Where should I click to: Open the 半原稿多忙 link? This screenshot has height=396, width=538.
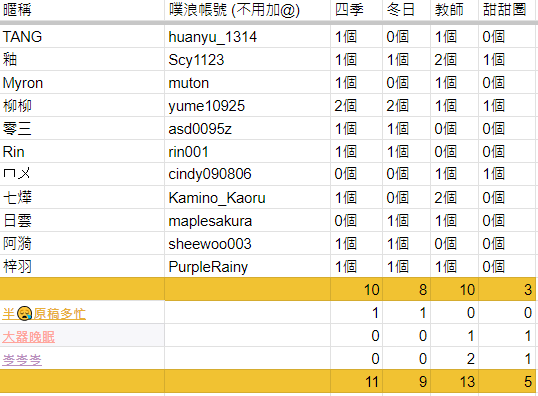44,314
